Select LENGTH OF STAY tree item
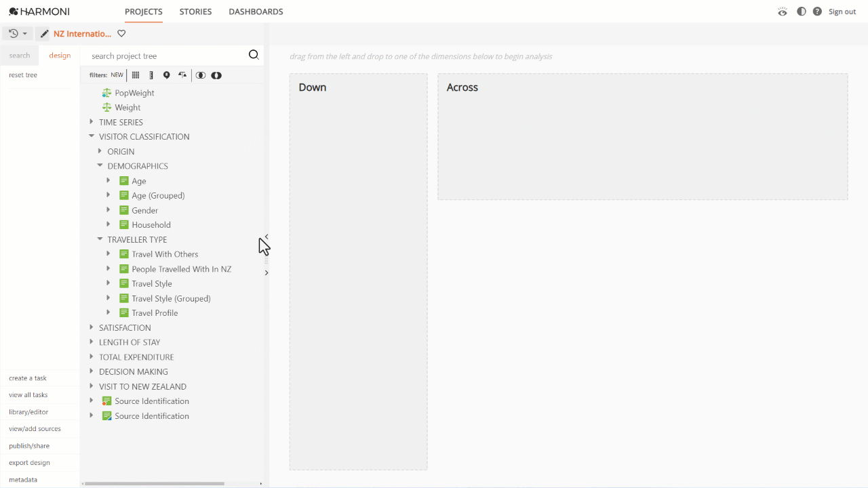This screenshot has height=488, width=868. coord(130,342)
